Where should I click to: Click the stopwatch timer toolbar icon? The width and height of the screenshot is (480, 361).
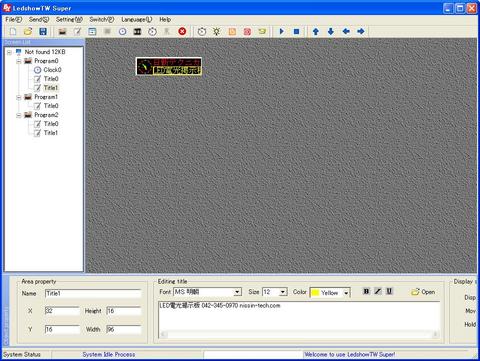click(x=152, y=32)
